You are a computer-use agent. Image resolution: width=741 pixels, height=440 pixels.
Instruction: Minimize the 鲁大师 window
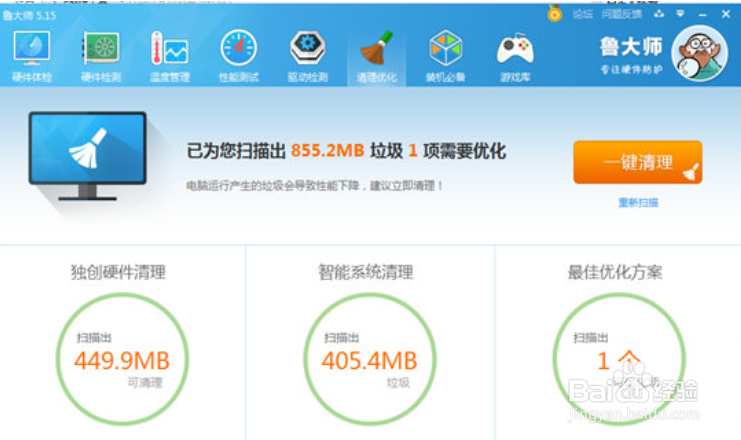pos(703,15)
